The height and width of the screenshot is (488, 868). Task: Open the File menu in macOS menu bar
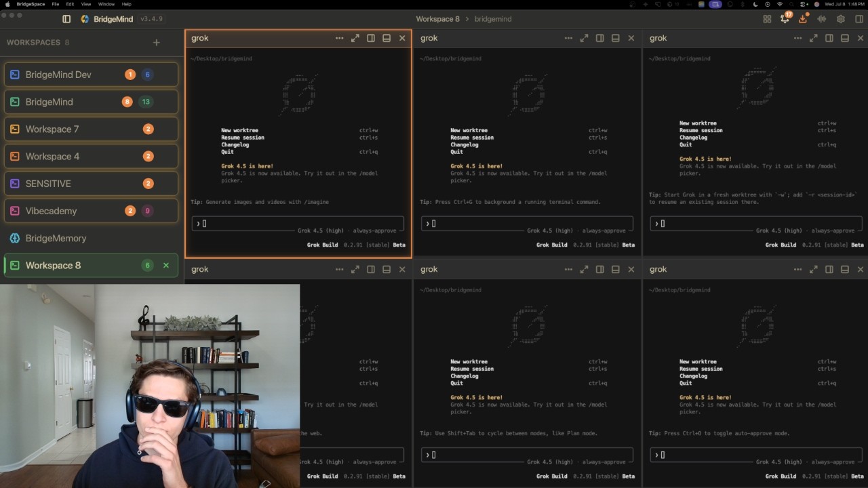point(56,4)
